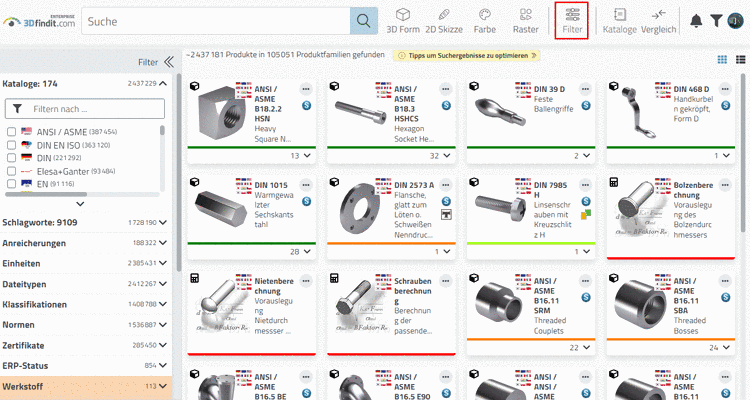Viewport: 750px width, 400px height.
Task: Open more options on DIN 39 D card
Action: tap(585, 89)
